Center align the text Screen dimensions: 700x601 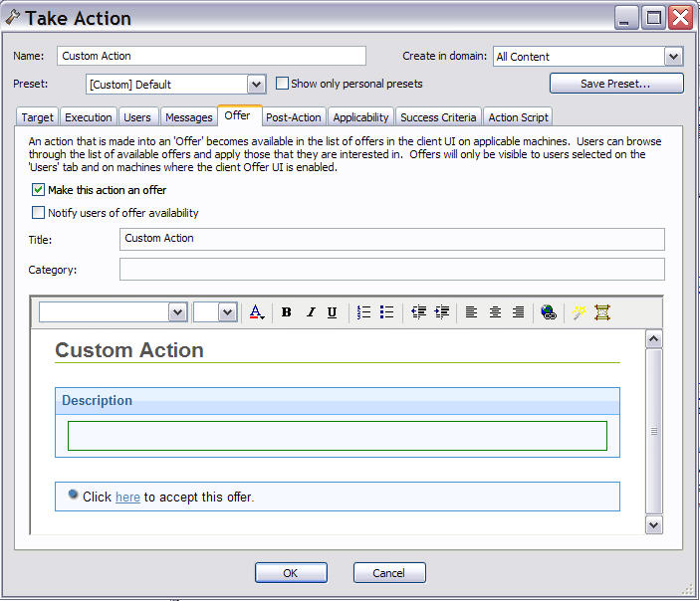pos(495,312)
